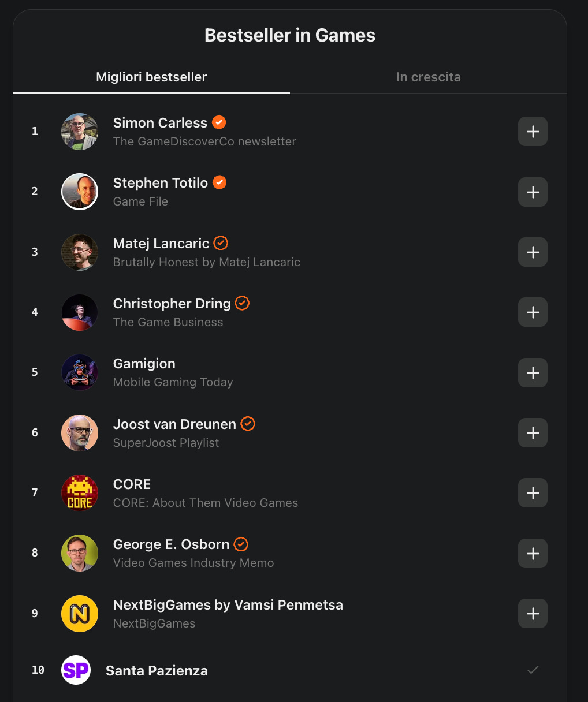Click Gamigion's gamer avatar image

(x=80, y=373)
